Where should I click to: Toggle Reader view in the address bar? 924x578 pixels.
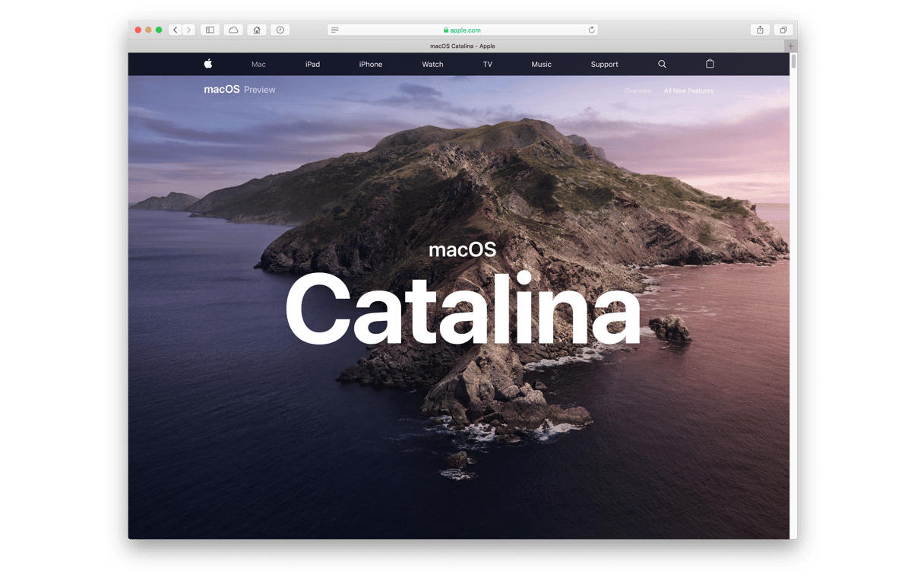(334, 30)
